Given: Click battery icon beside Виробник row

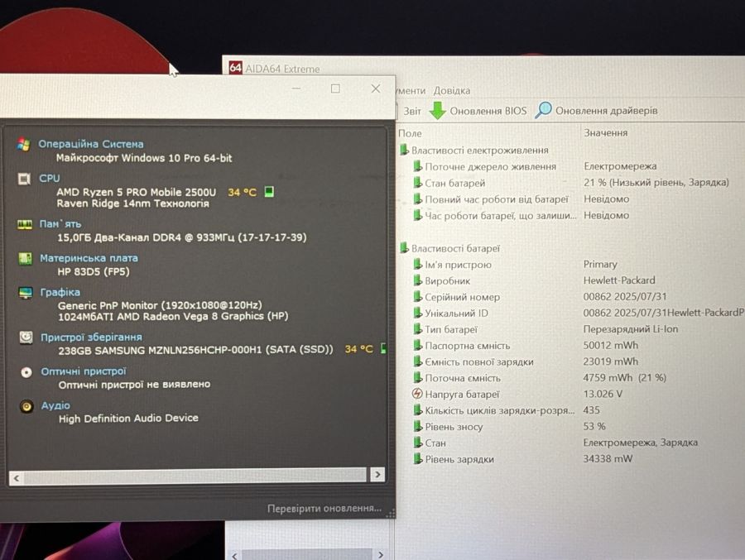Looking at the screenshot, I should pos(418,280).
